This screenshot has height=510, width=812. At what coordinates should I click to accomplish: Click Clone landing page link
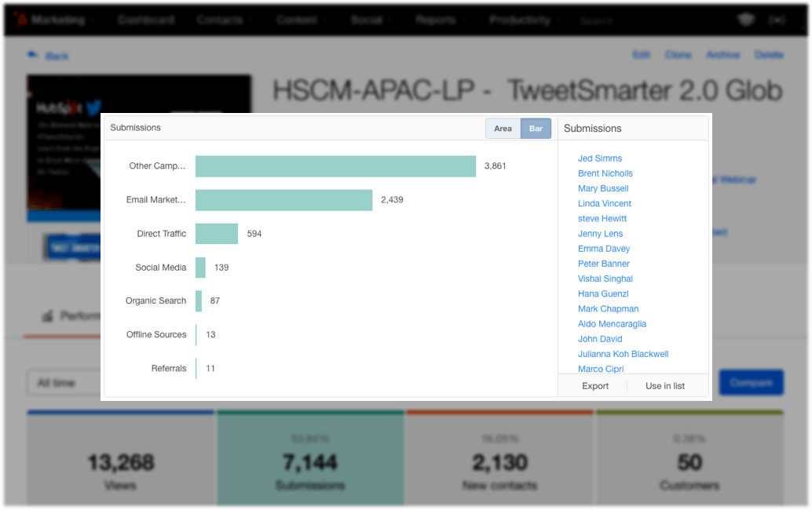(678, 54)
